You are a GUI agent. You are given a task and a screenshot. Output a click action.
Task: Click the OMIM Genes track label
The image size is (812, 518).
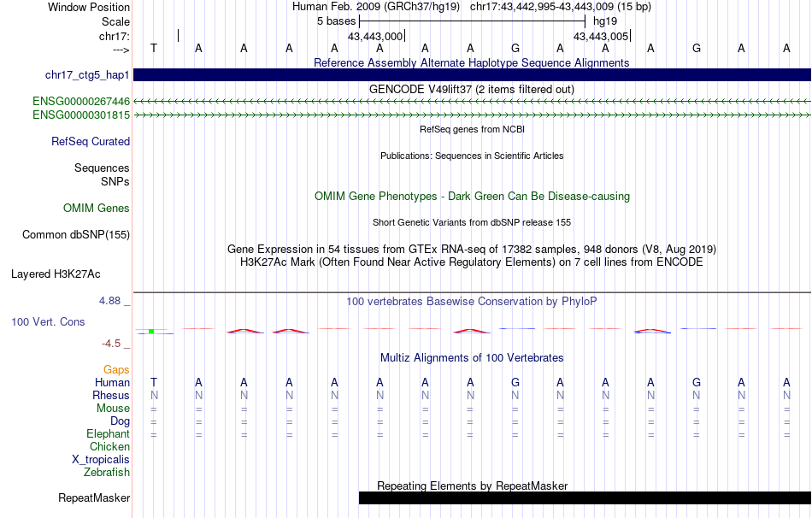point(97,209)
